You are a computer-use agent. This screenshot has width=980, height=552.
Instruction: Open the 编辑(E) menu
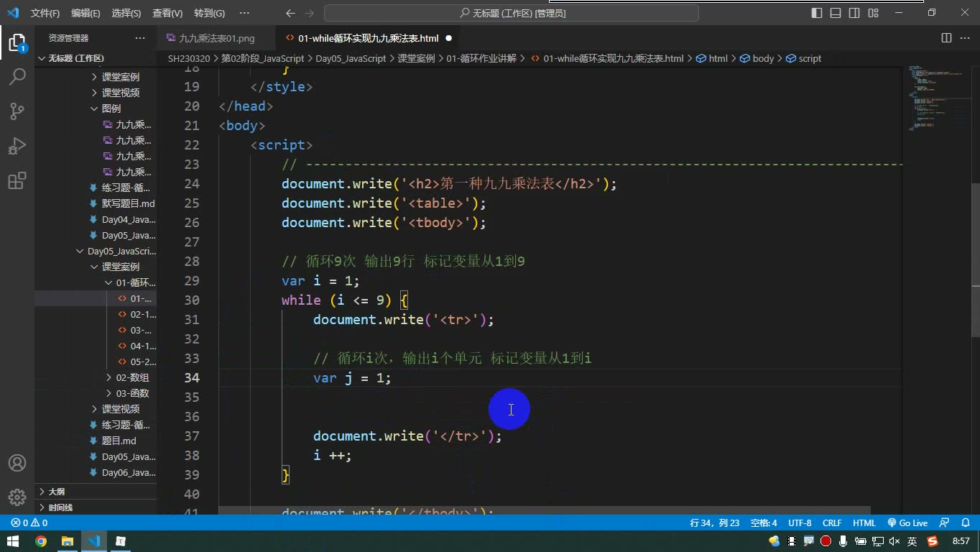[x=85, y=13]
